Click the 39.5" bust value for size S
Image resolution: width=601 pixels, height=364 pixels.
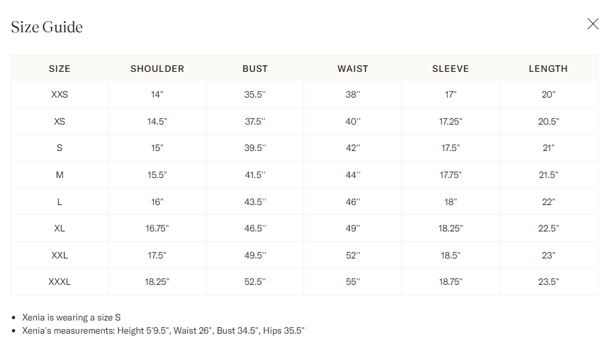(x=255, y=148)
